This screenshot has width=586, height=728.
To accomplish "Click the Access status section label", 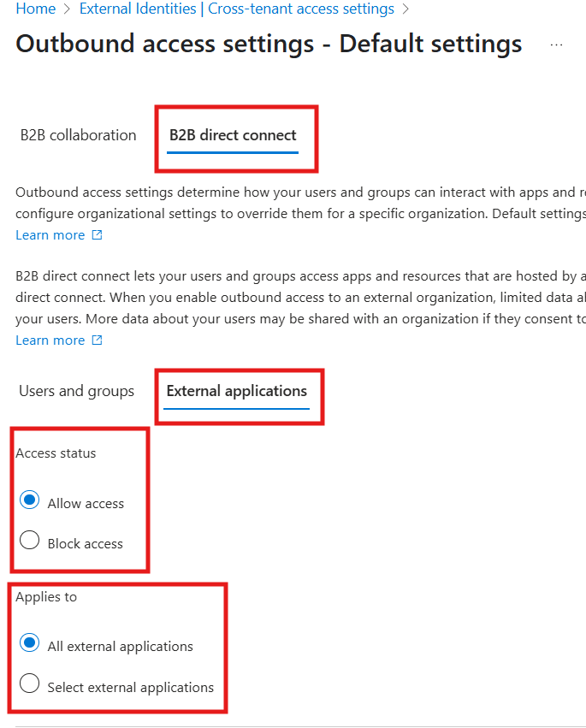I will (x=56, y=453).
